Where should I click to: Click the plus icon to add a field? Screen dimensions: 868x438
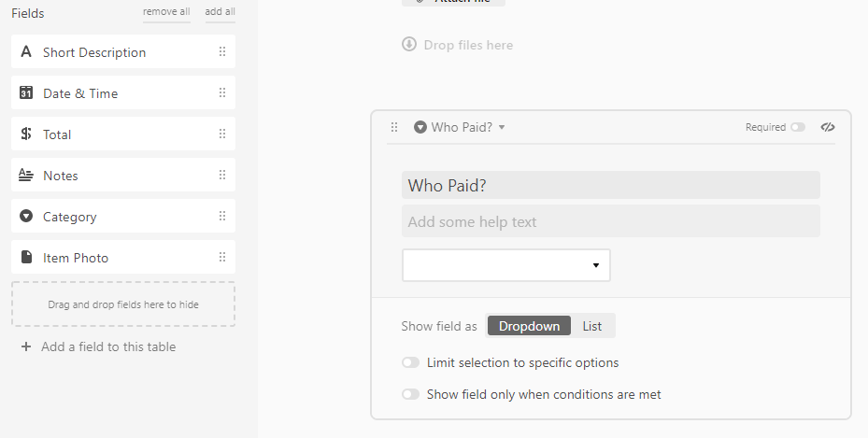click(x=26, y=346)
